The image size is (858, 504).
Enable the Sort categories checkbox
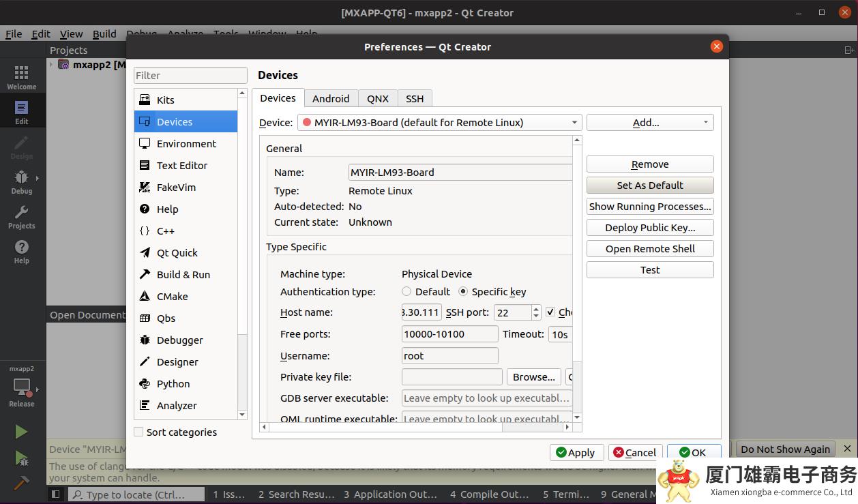click(139, 432)
